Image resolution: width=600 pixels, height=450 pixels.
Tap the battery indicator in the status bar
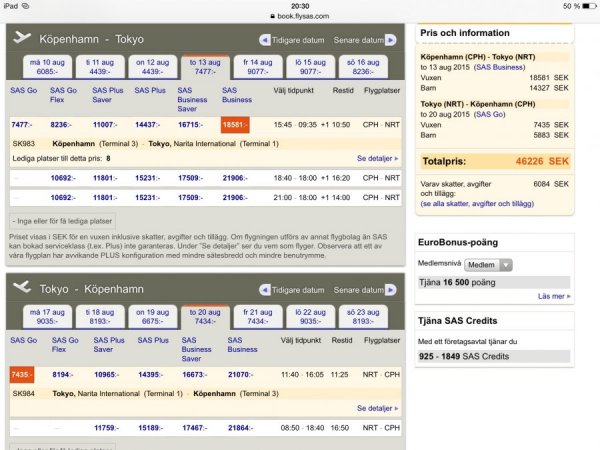coord(585,6)
